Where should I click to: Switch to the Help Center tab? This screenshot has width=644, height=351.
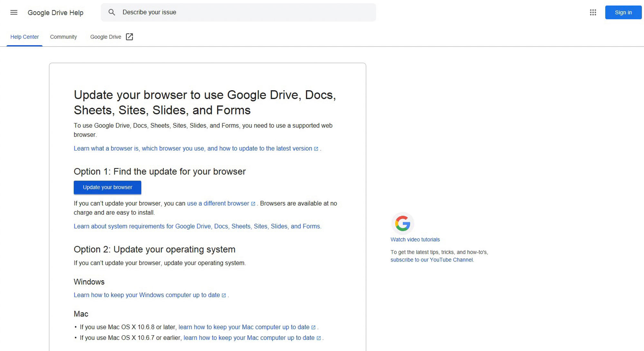pyautogui.click(x=24, y=37)
